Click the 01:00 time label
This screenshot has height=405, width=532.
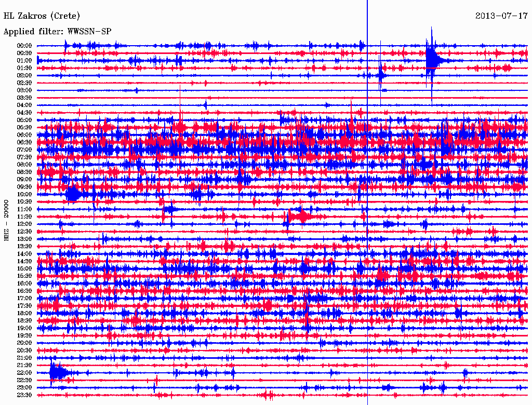[x=24, y=61]
